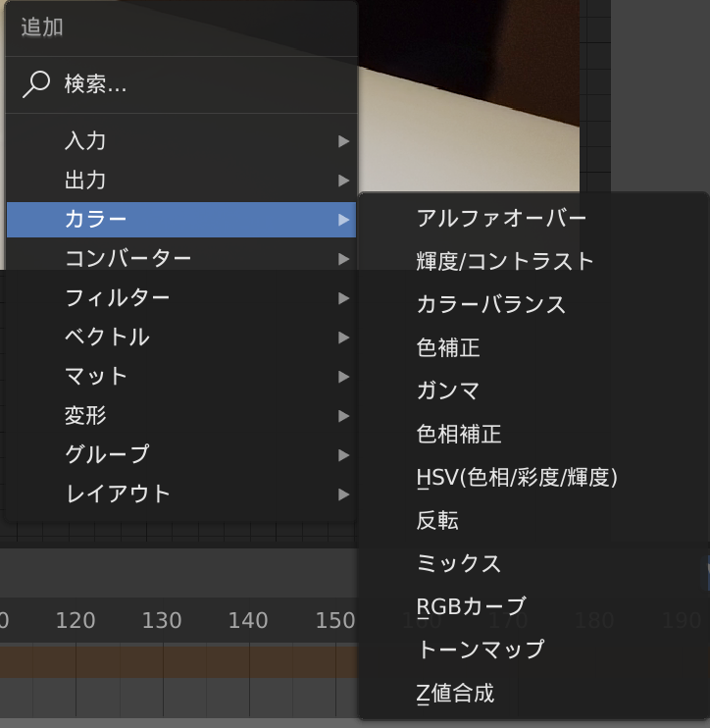Add トーンマップ node

point(533,650)
